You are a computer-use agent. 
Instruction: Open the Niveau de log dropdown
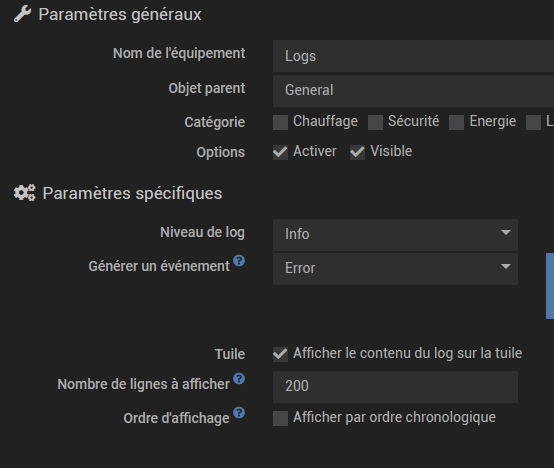(x=395, y=235)
